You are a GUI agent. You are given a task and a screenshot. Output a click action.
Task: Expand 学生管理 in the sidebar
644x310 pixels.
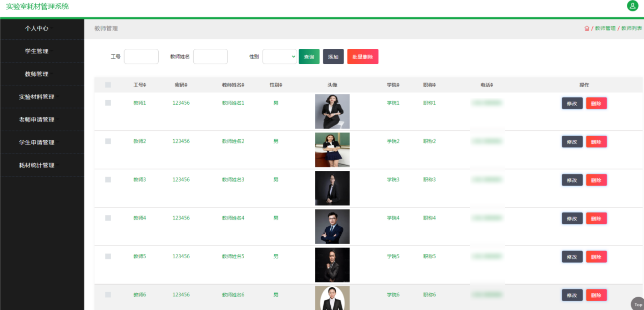click(x=37, y=51)
